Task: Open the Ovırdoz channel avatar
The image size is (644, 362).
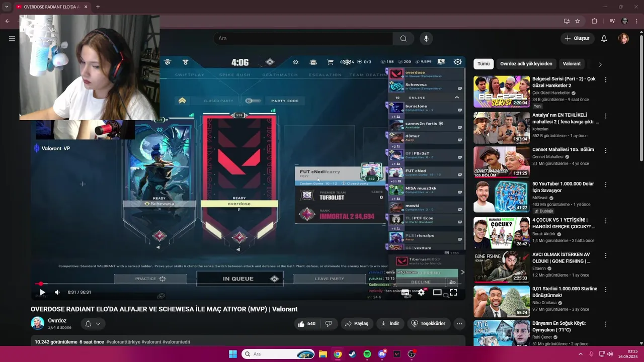Action: 38,323
